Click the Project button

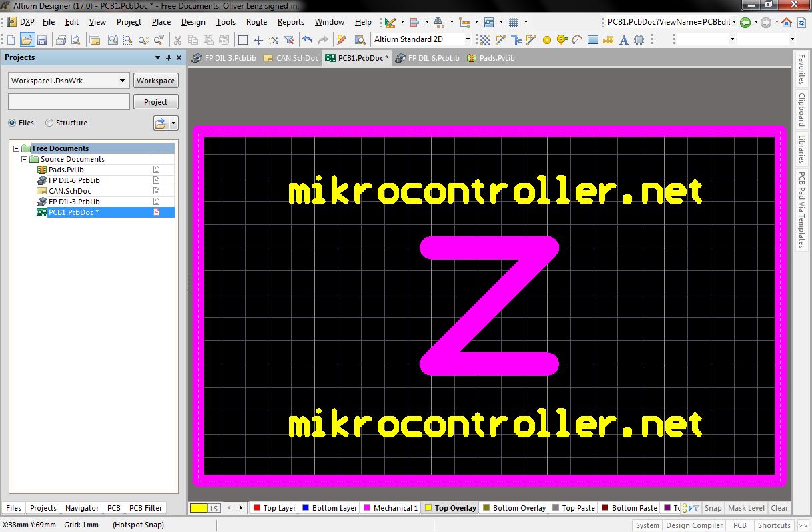click(156, 102)
